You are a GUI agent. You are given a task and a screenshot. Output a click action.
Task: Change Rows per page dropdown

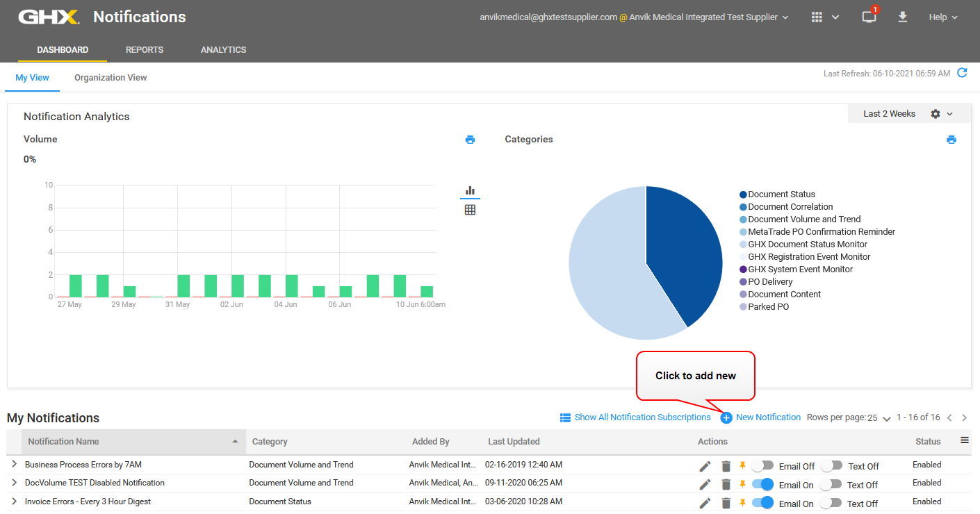tap(879, 418)
